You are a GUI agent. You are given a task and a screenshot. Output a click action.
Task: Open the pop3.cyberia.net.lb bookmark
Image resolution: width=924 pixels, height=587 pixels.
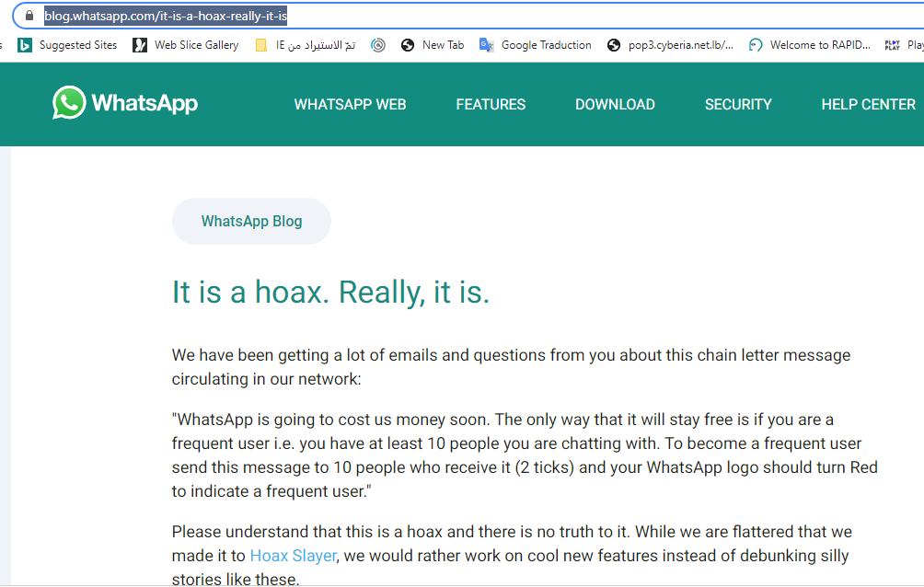coord(671,44)
